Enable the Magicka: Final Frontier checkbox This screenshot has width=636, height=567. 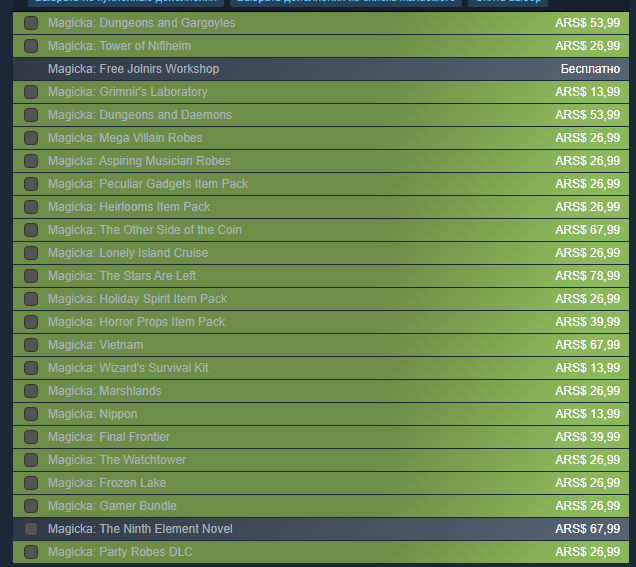click(x=31, y=437)
